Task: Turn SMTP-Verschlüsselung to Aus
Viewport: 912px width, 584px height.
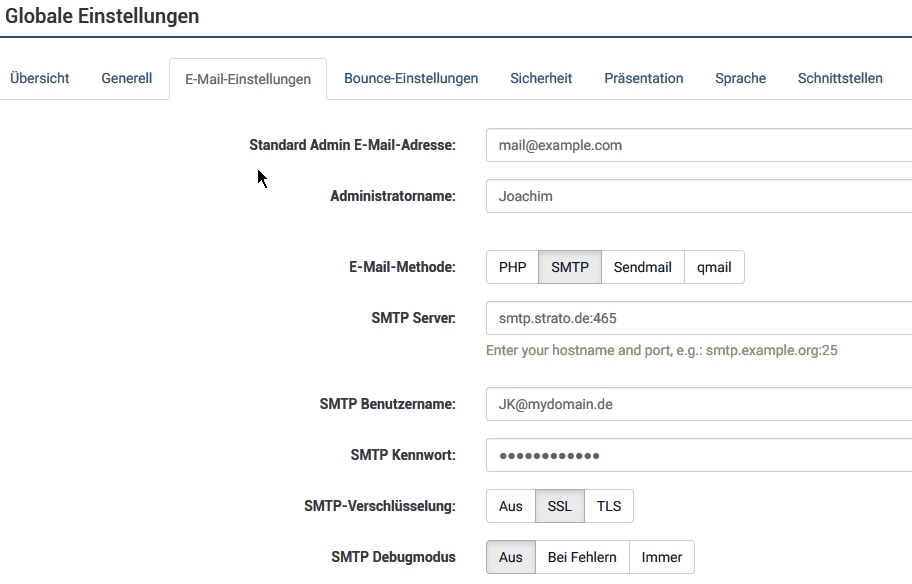Action: click(511, 506)
